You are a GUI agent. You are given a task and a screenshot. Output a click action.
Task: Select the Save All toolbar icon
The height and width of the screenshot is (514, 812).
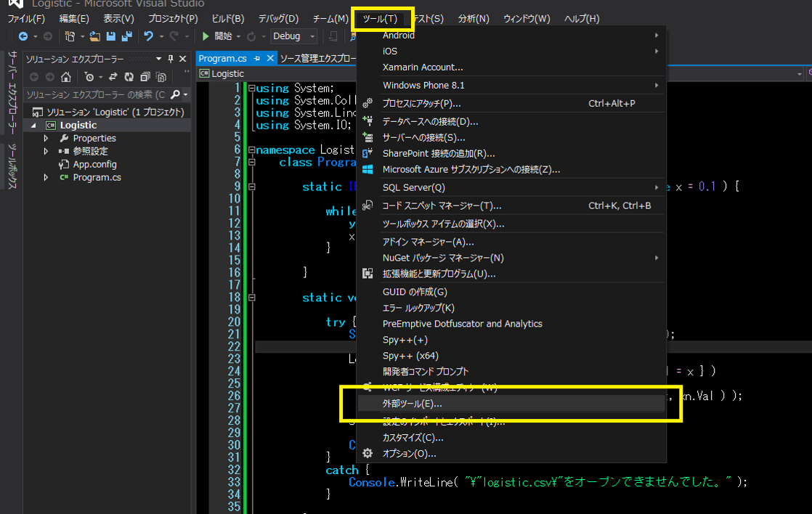coord(126,36)
